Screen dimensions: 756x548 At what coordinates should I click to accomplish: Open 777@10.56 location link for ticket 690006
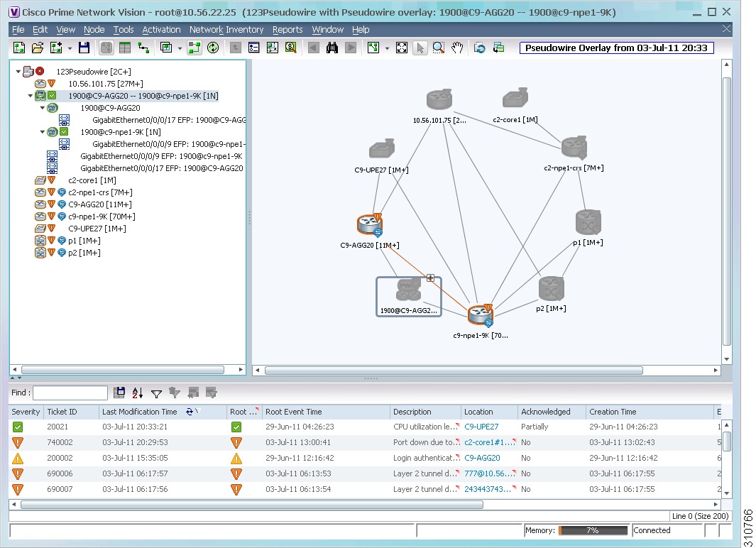click(x=488, y=473)
